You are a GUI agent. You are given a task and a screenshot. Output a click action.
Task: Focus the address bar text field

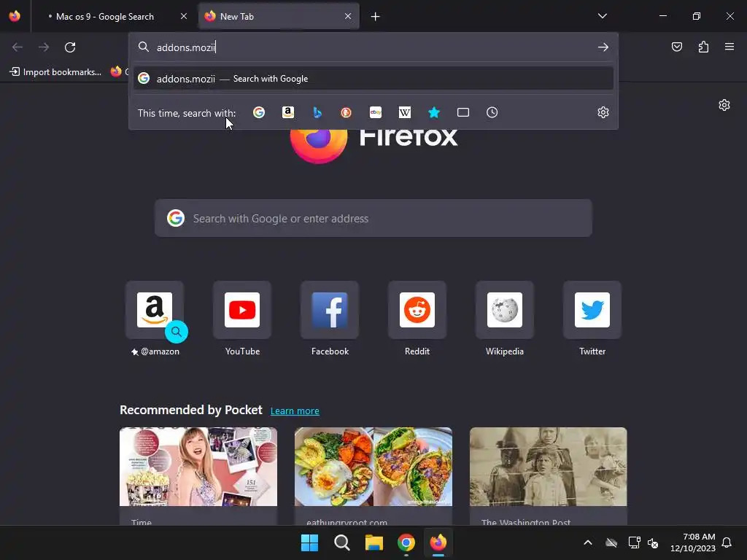[x=373, y=47]
